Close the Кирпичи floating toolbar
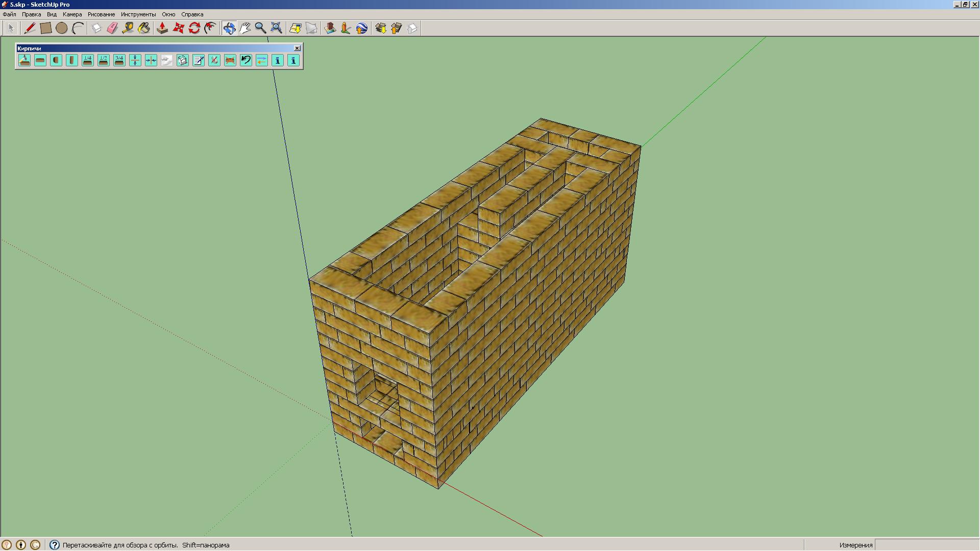This screenshot has height=551, width=980. click(x=297, y=48)
